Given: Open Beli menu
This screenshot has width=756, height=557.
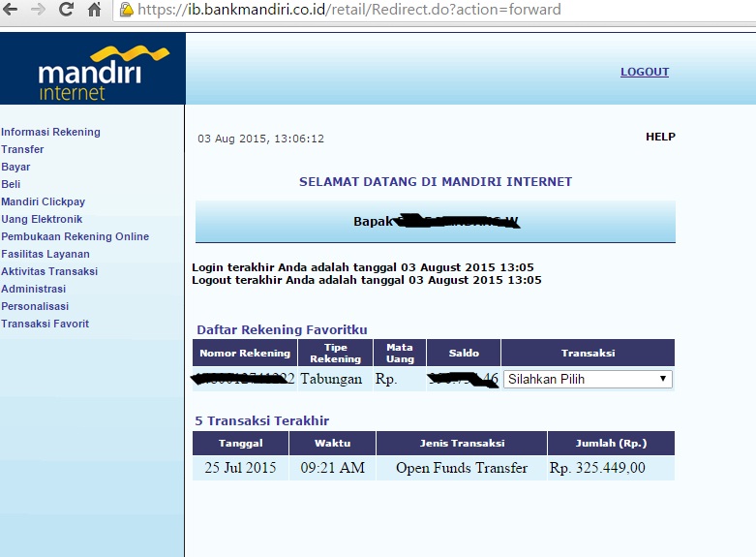Looking at the screenshot, I should tap(11, 184).
